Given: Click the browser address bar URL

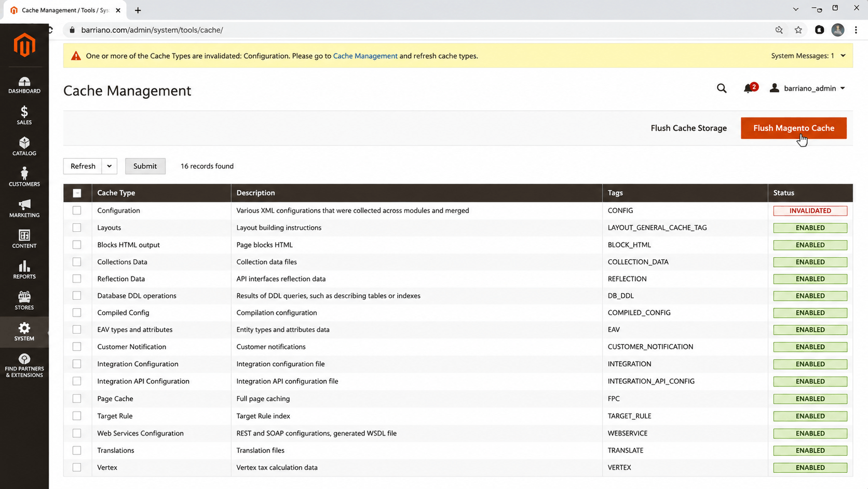Looking at the screenshot, I should tap(152, 30).
